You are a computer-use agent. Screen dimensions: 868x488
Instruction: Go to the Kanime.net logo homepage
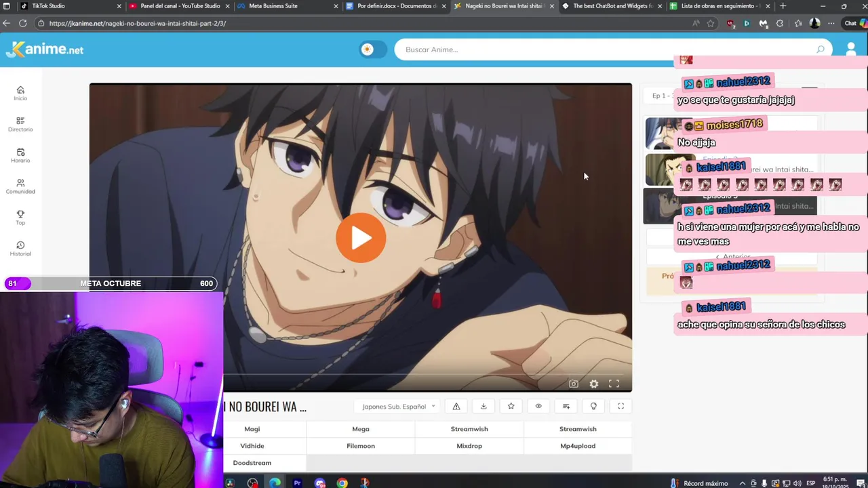(45, 49)
